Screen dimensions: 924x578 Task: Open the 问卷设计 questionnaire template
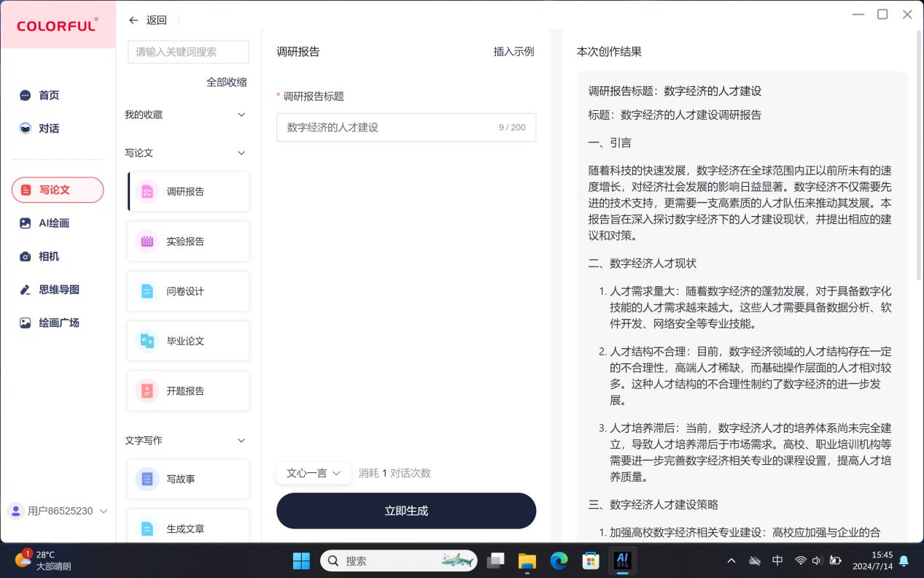(x=187, y=290)
